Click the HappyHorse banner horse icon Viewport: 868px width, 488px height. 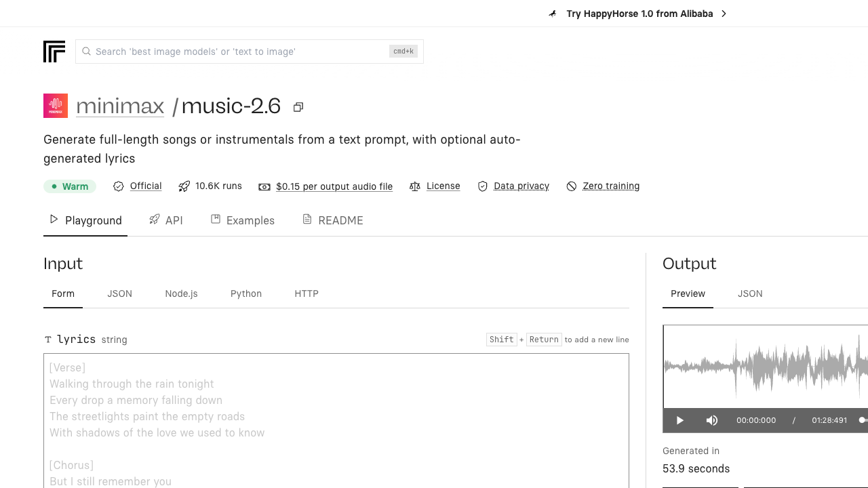pyautogui.click(x=553, y=14)
